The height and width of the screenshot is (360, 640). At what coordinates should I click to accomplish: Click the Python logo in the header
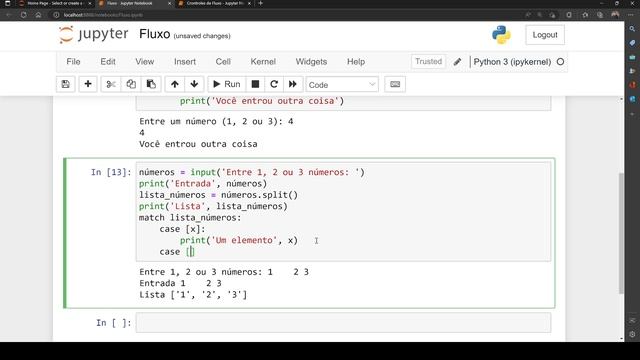click(501, 35)
